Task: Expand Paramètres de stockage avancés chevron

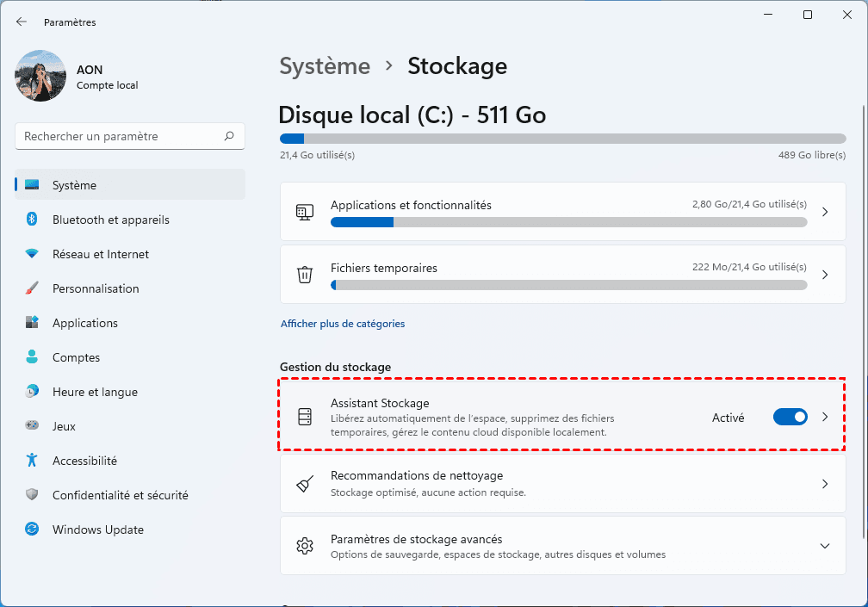Action: (824, 546)
